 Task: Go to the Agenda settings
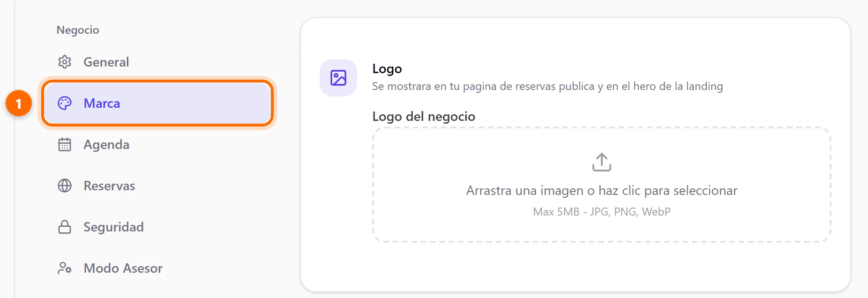pyautogui.click(x=157, y=144)
